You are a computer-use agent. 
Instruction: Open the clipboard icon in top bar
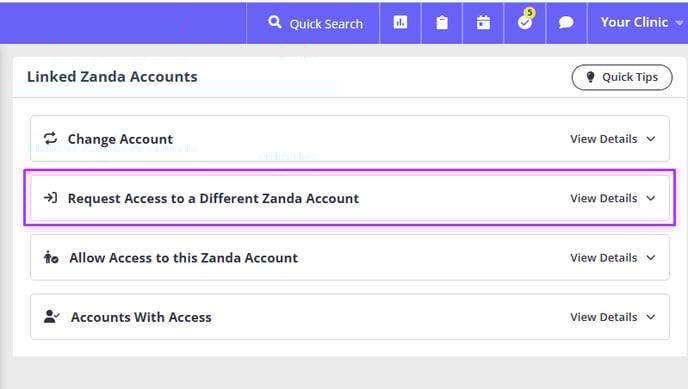(x=442, y=22)
